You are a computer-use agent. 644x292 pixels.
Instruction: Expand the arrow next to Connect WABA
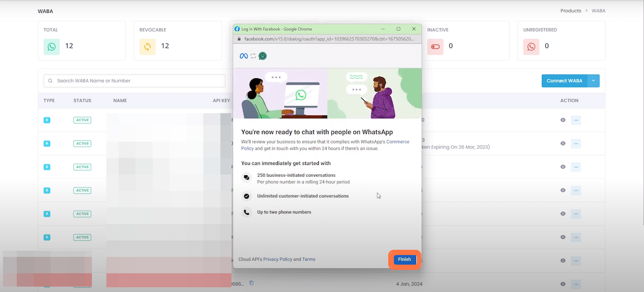coord(594,81)
